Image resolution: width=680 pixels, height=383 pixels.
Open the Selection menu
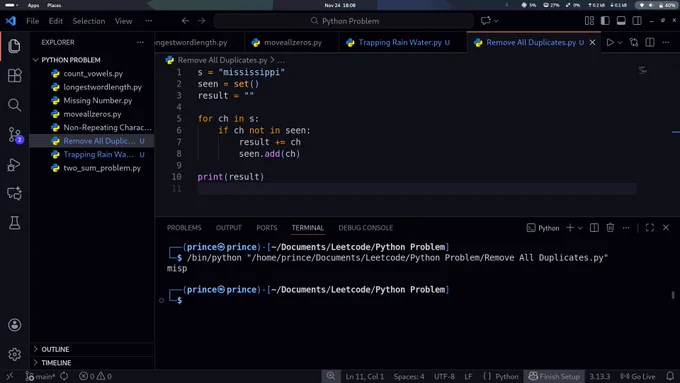point(88,21)
